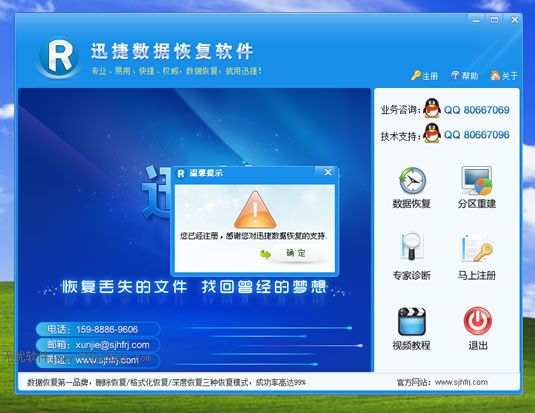Click the 注册 key icon in header

pyautogui.click(x=416, y=75)
